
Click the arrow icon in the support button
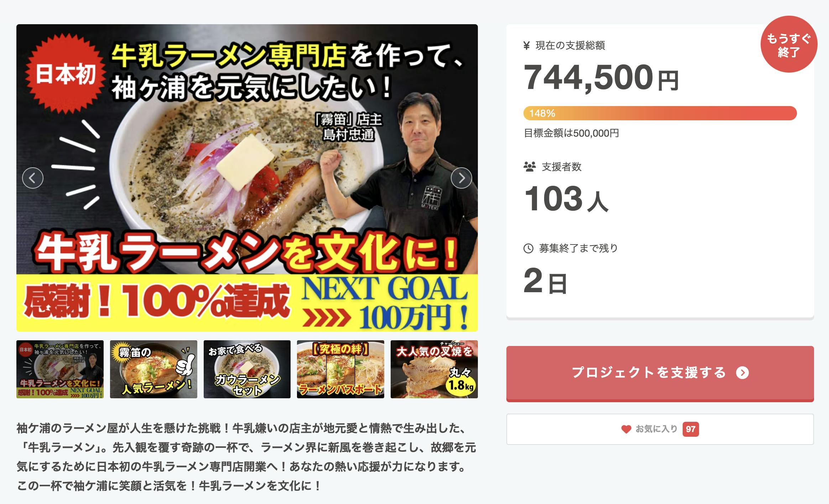pyautogui.click(x=742, y=373)
